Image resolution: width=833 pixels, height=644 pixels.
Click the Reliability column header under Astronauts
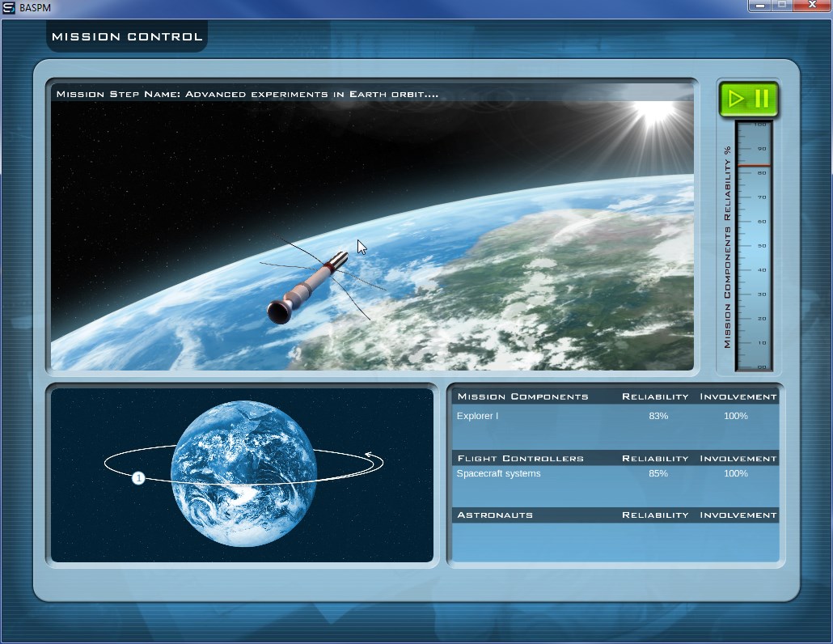click(655, 515)
